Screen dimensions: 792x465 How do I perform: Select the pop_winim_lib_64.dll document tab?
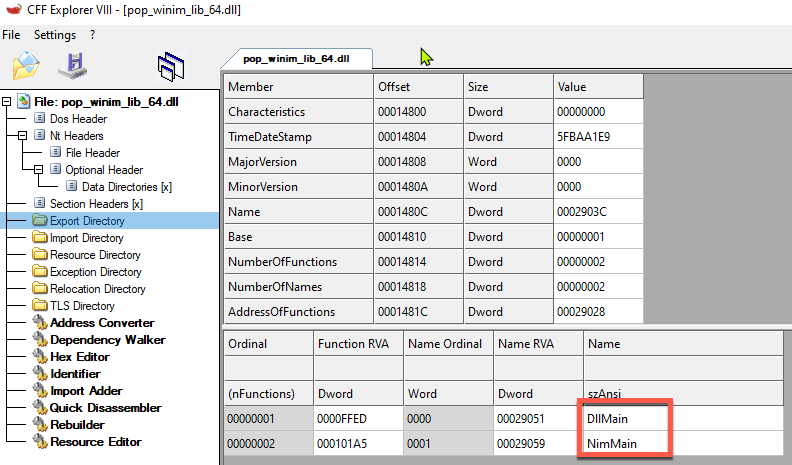pyautogui.click(x=296, y=59)
